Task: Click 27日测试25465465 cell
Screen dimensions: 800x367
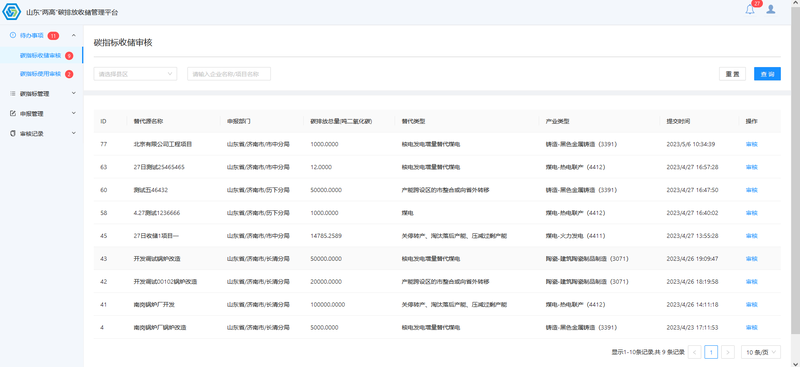Action: (x=159, y=167)
